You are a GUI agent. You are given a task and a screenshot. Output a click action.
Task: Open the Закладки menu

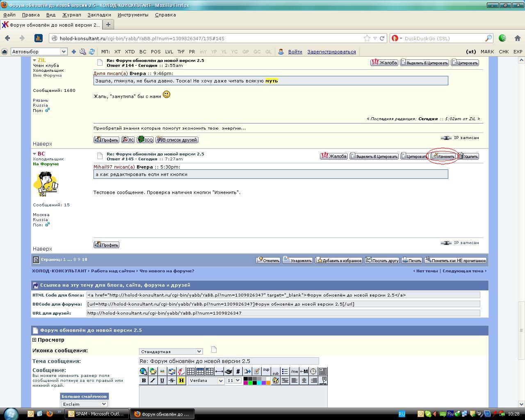pyautogui.click(x=99, y=15)
